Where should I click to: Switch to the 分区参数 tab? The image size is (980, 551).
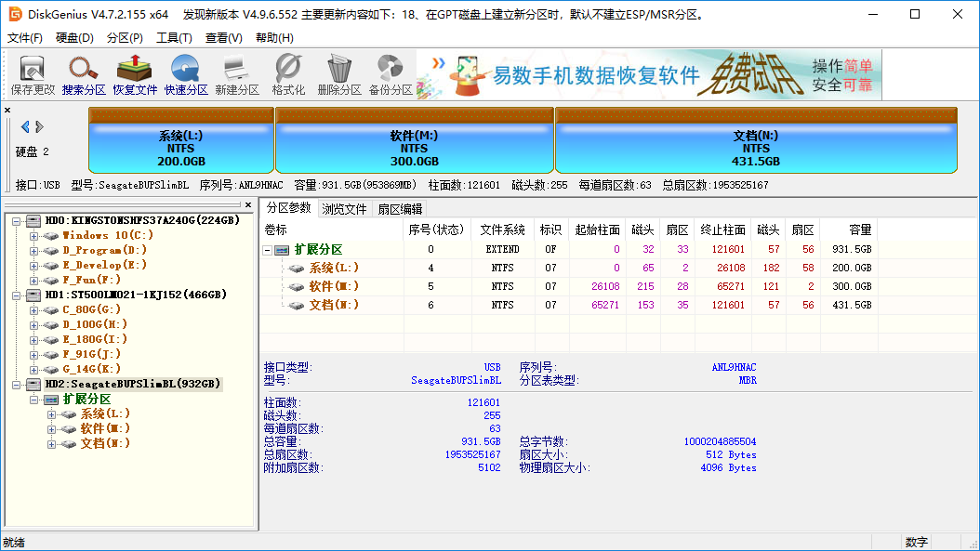pyautogui.click(x=288, y=208)
